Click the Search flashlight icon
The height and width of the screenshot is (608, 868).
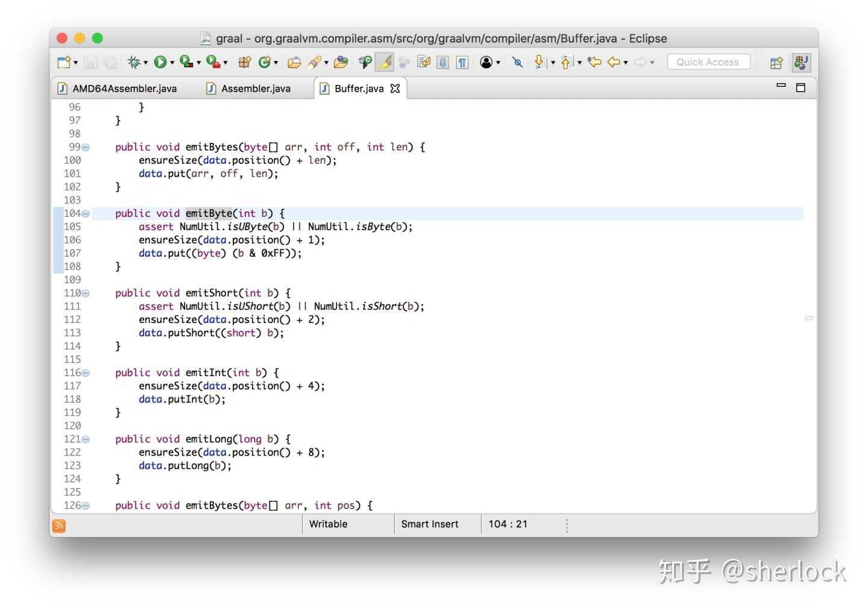[314, 62]
